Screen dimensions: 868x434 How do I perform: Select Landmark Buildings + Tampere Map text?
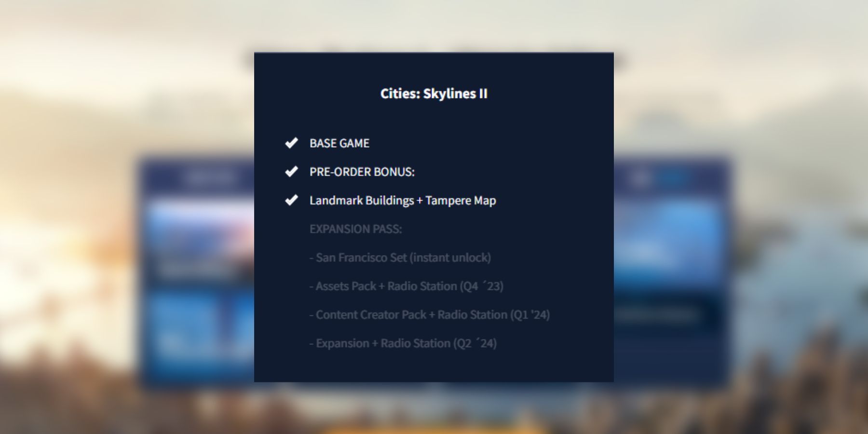click(402, 200)
